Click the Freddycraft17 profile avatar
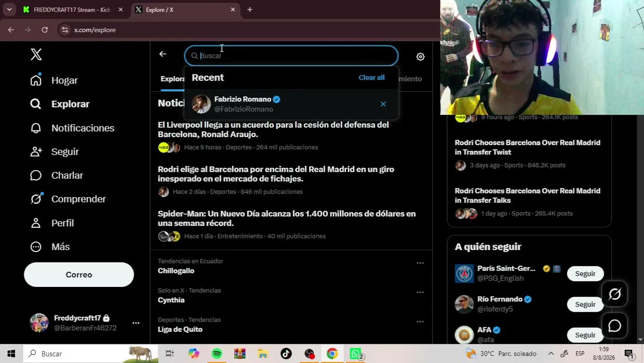The height and width of the screenshot is (363, 644). (x=39, y=323)
